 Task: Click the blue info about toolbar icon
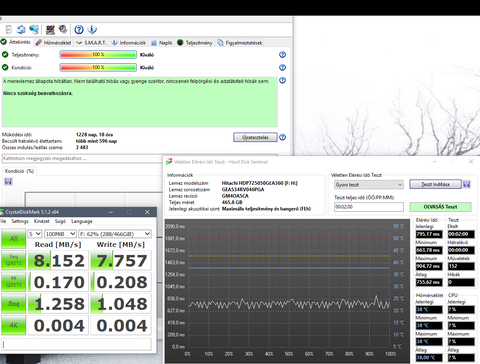pyautogui.click(x=92, y=30)
